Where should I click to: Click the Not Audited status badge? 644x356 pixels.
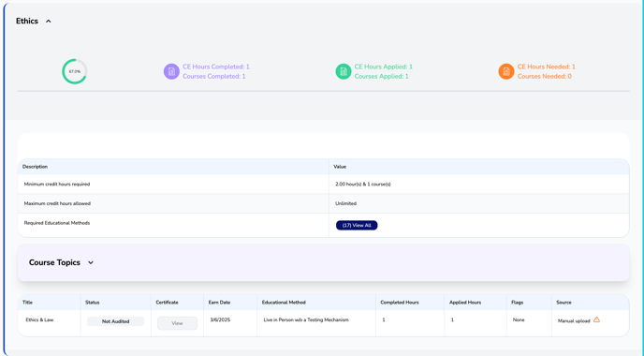pos(115,321)
